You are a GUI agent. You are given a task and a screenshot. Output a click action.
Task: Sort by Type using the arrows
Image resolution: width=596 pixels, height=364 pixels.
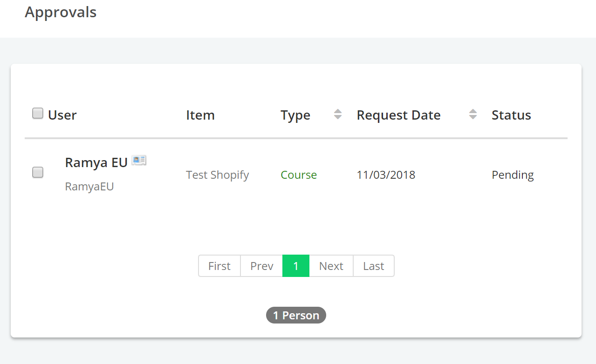338,114
